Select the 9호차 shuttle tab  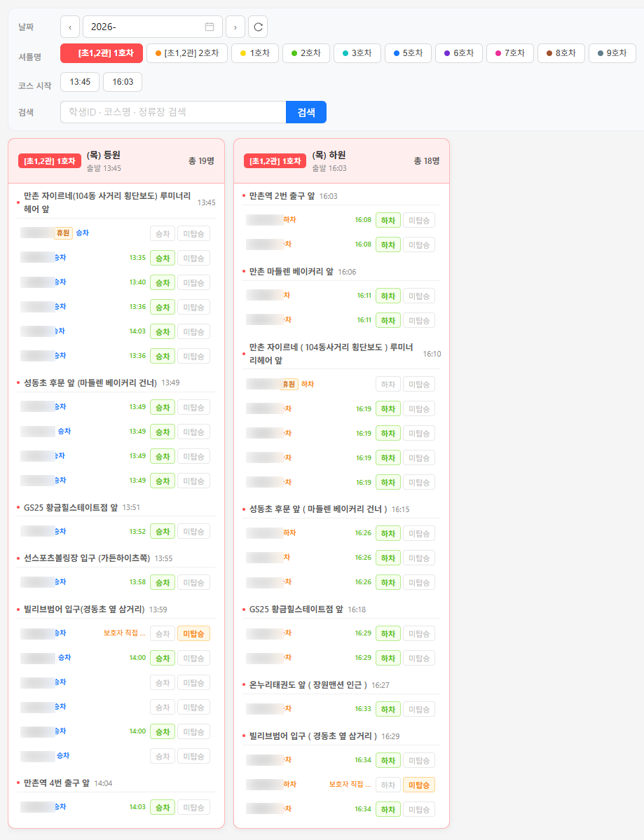tap(612, 53)
